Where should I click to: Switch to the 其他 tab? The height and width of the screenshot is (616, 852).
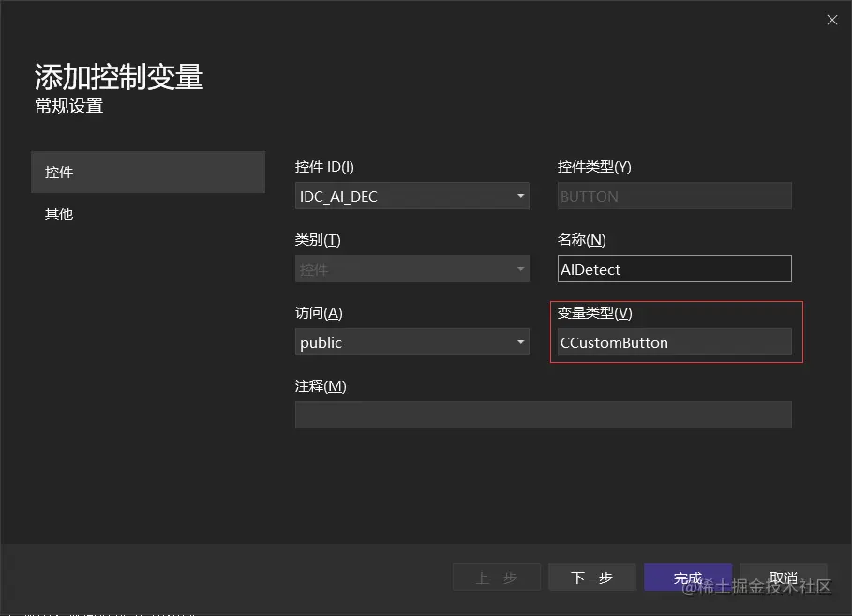click(x=148, y=214)
